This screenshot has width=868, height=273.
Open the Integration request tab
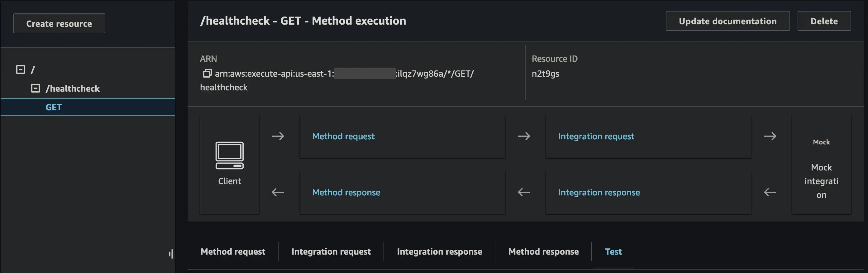pos(331,252)
